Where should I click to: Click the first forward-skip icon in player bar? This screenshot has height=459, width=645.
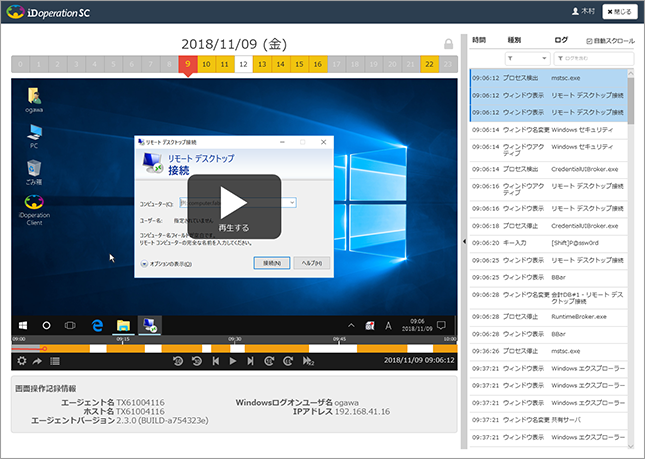pyautogui.click(x=269, y=361)
